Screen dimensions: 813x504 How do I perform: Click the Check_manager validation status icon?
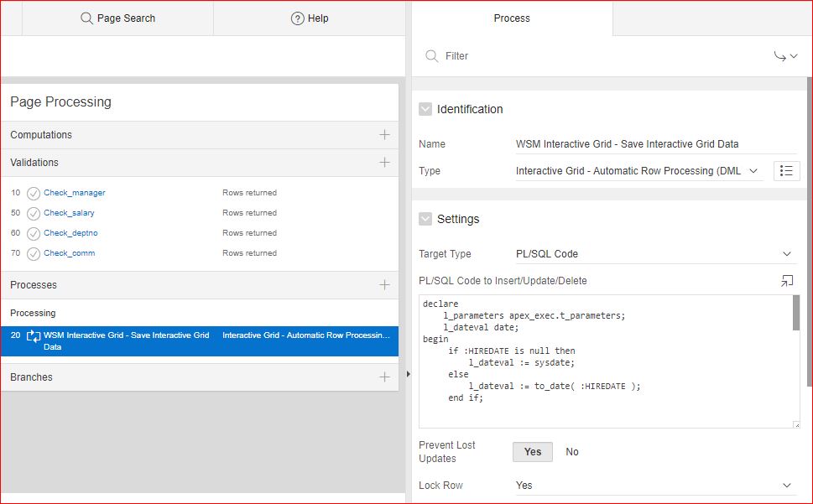click(x=34, y=193)
